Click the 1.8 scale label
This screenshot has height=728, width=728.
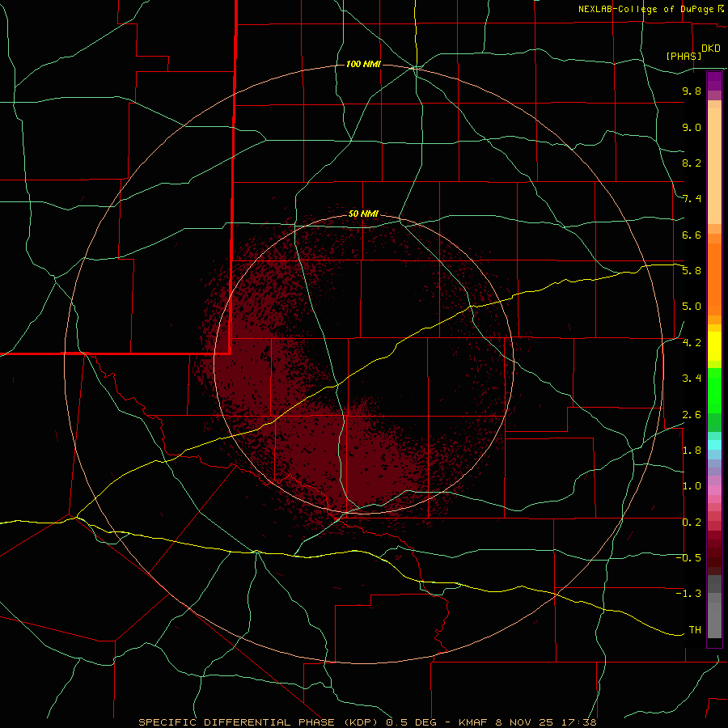click(x=692, y=451)
